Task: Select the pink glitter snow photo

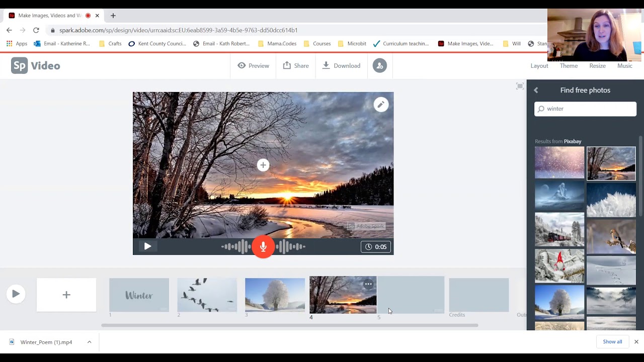Action: coord(559,163)
